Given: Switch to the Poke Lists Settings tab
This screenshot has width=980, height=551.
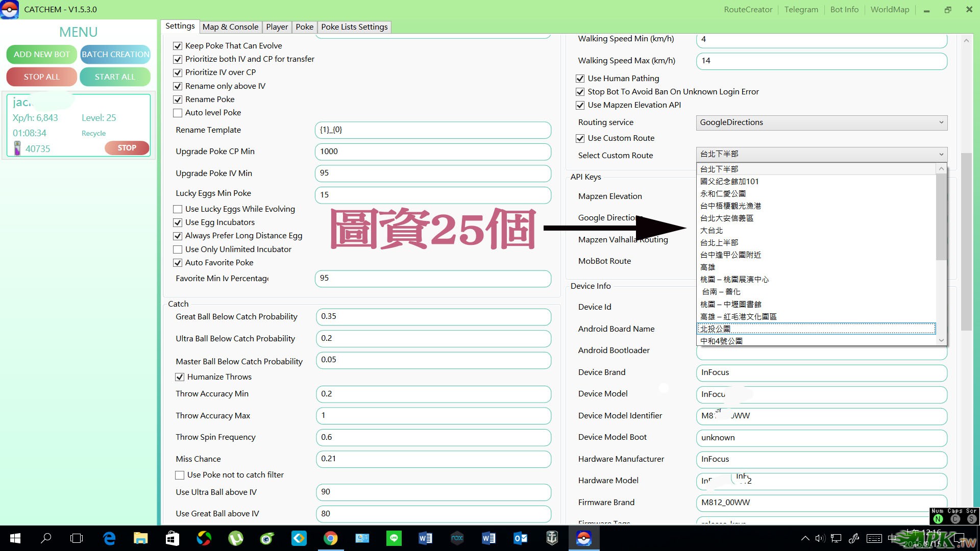Looking at the screenshot, I should pos(354,27).
